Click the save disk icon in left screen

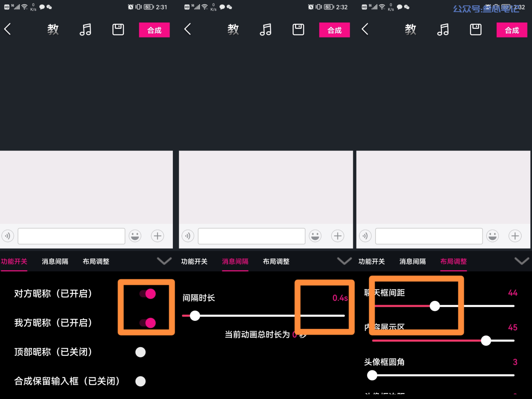coord(118,30)
